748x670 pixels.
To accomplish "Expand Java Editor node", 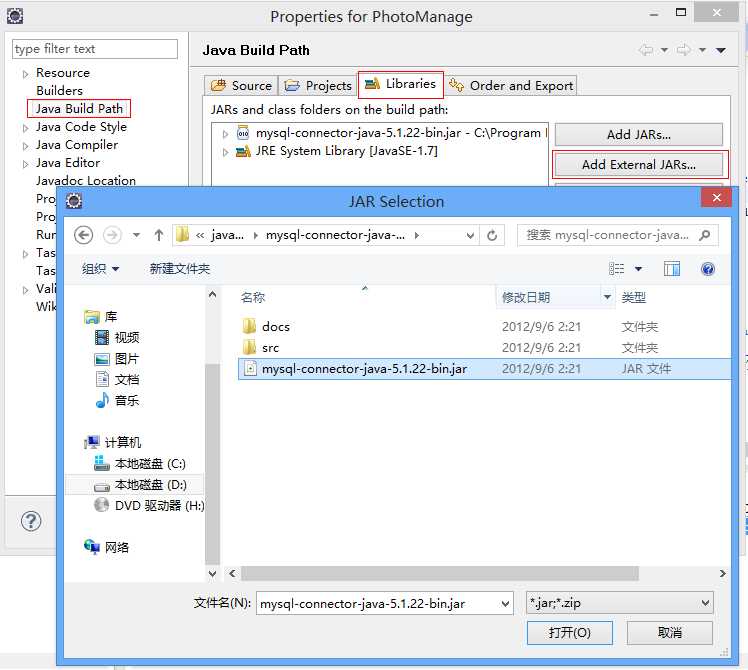I will [x=25, y=164].
